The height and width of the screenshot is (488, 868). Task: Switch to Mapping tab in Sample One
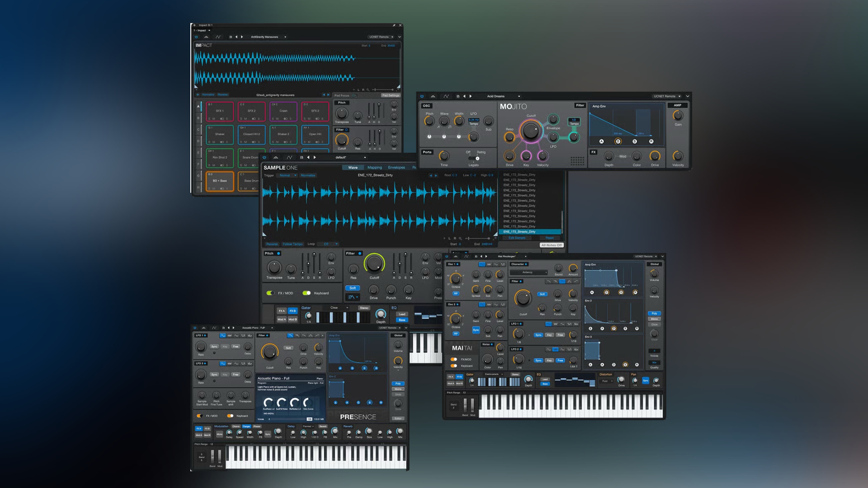[374, 168]
